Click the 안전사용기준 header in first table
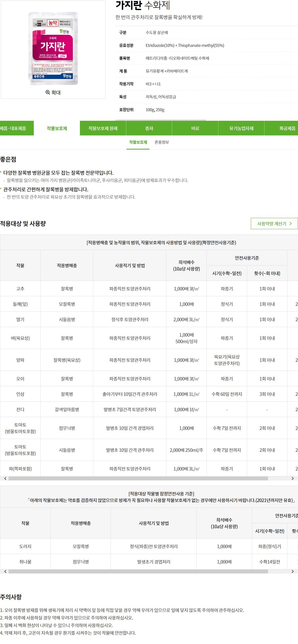This screenshot has height=644, width=298. pyautogui.click(x=247, y=258)
